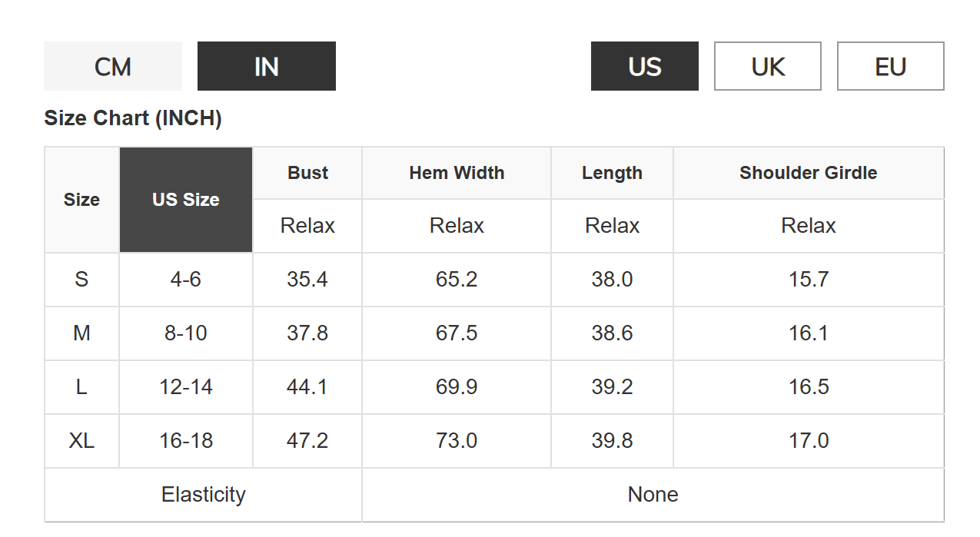
Task: Click the Length column header
Action: [612, 173]
